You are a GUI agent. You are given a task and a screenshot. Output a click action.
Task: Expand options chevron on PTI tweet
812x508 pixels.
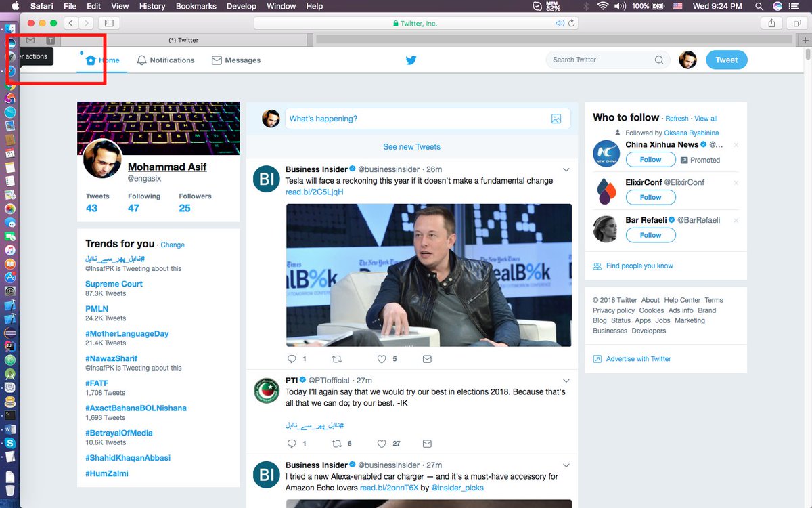(566, 380)
